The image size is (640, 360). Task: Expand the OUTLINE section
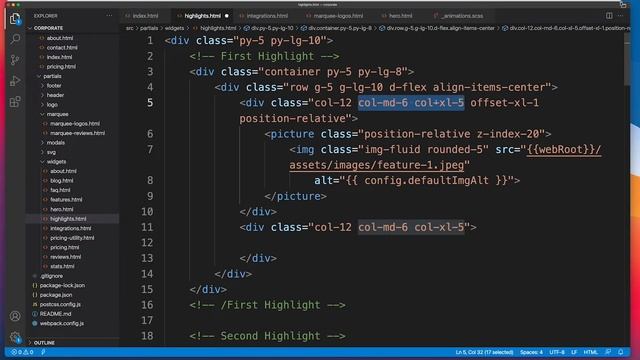coord(44,343)
